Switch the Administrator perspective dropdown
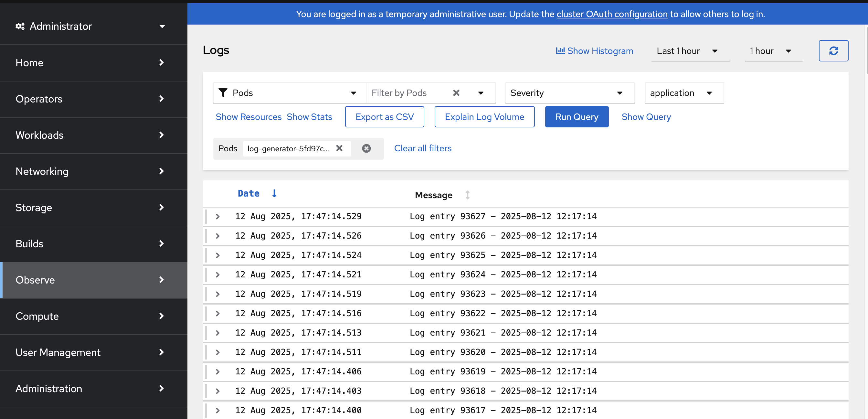 tap(90, 26)
